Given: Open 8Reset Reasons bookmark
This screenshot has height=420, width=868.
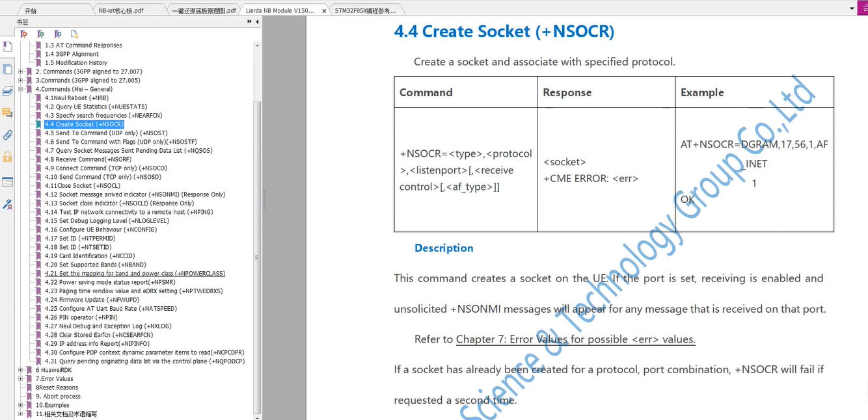Looking at the screenshot, I should (x=57, y=387).
